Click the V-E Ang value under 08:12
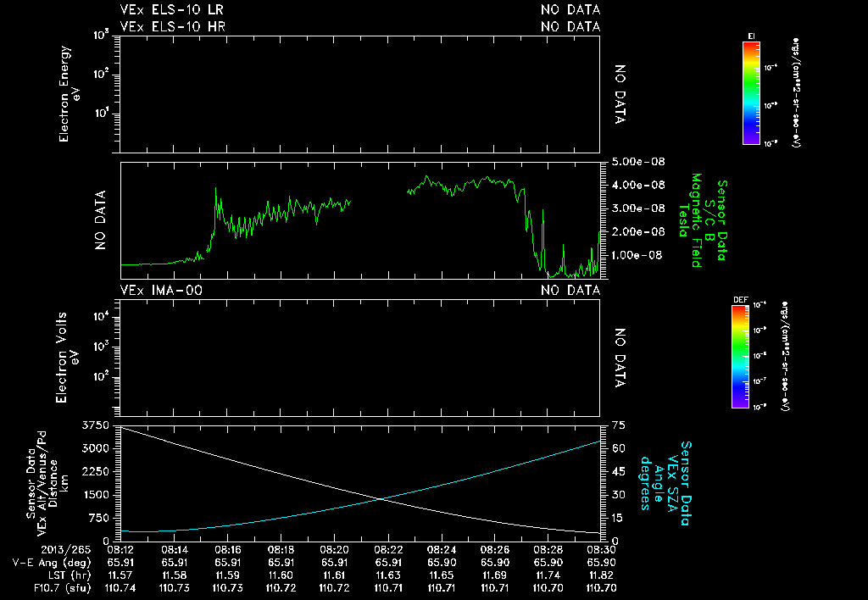 point(120,563)
